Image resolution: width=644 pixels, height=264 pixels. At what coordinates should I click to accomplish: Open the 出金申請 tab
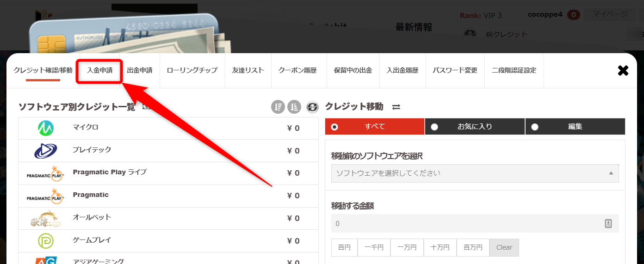(x=140, y=70)
